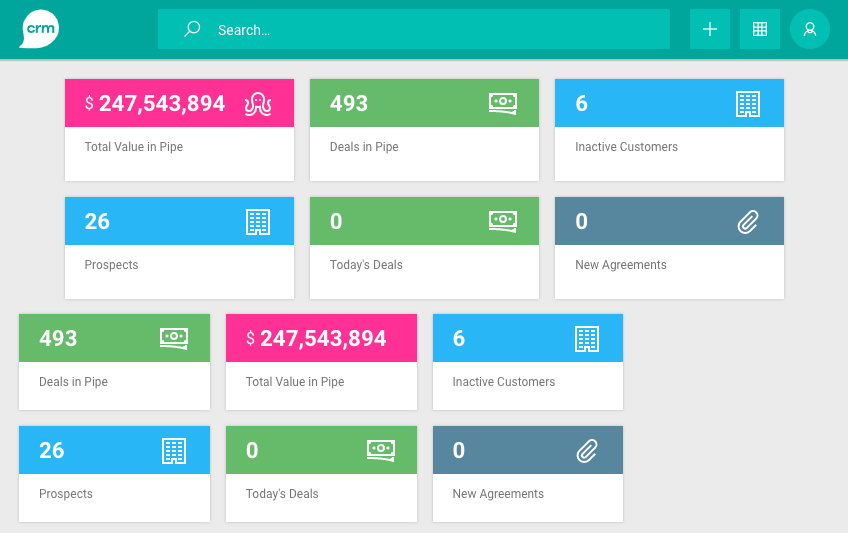
Task: Click the pink header of the third-row Total Value card
Action: 320,339
